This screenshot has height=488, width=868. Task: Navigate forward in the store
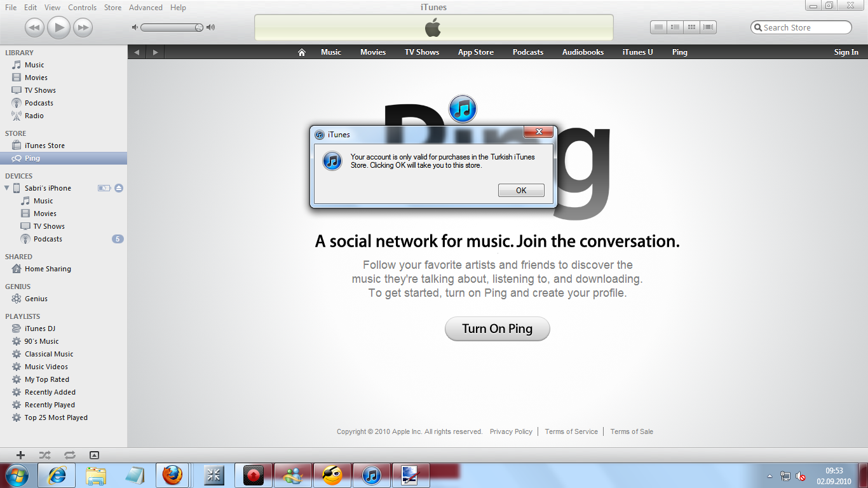pos(155,52)
